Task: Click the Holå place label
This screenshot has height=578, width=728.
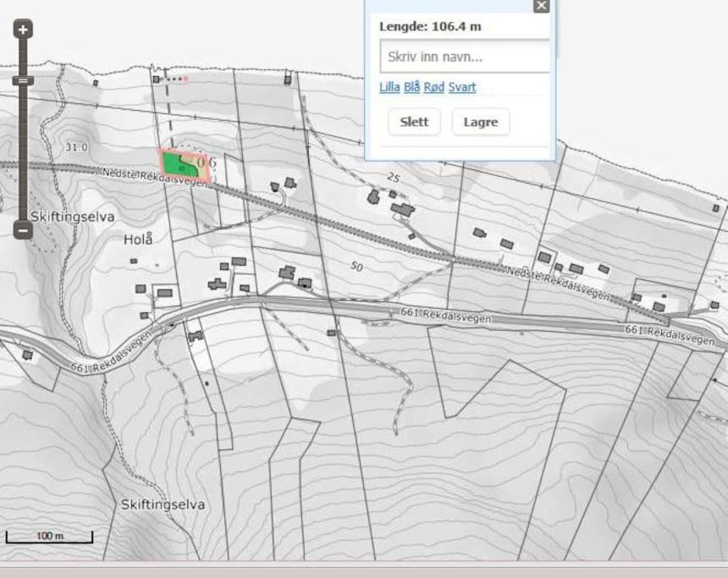Action: point(138,239)
